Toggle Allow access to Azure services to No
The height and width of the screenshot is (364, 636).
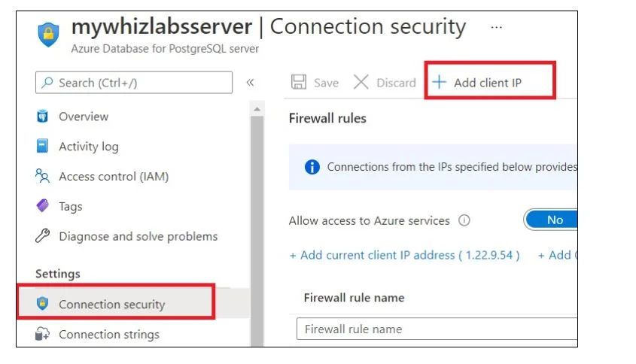[x=551, y=220]
